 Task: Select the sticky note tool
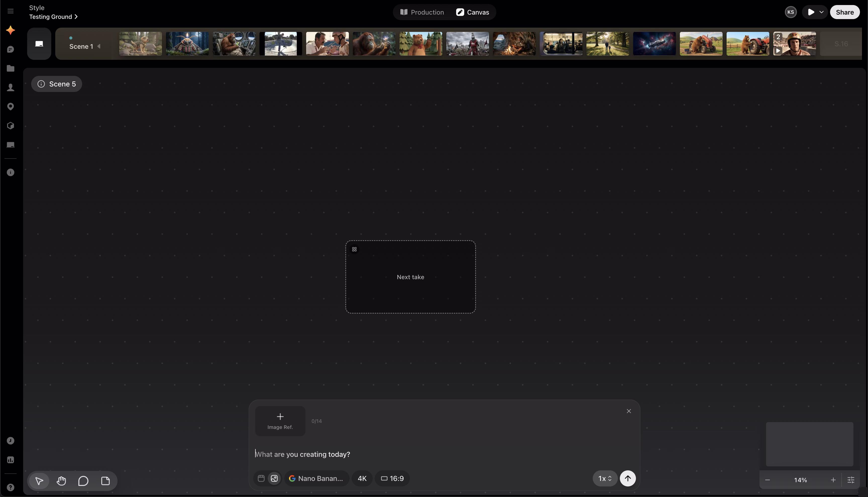pos(105,481)
